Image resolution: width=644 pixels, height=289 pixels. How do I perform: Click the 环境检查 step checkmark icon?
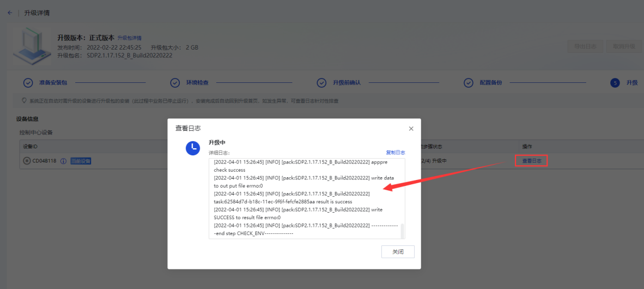coord(175,83)
